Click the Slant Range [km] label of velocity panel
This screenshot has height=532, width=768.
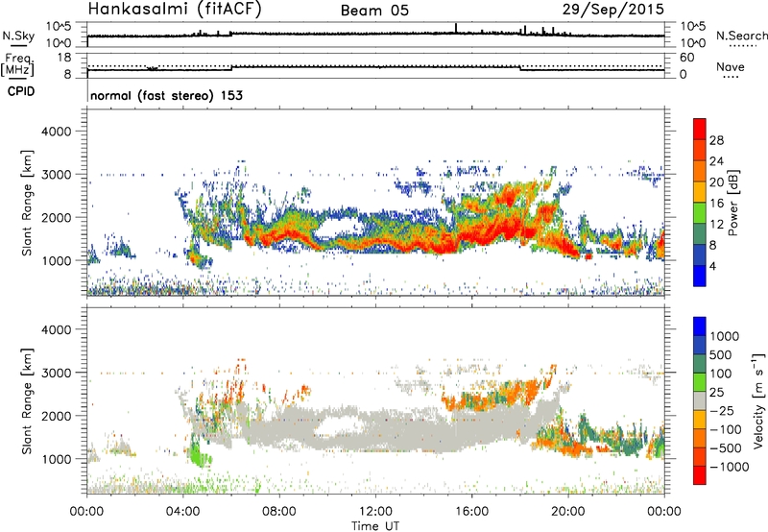(x=27, y=401)
